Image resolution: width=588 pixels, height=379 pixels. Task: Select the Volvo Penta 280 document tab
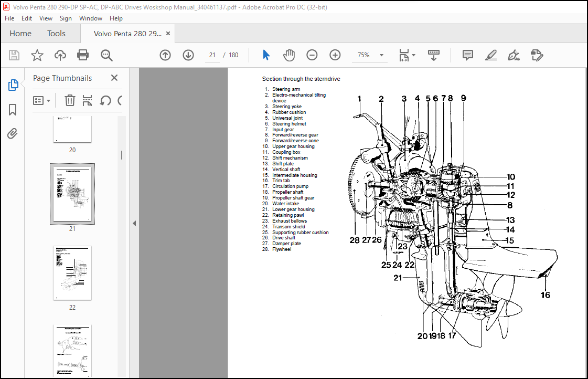pos(127,34)
